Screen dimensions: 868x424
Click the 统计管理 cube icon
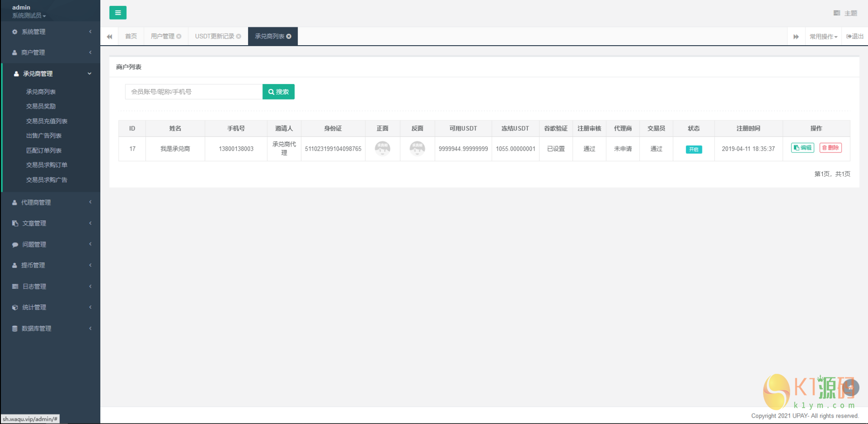pyautogui.click(x=15, y=307)
